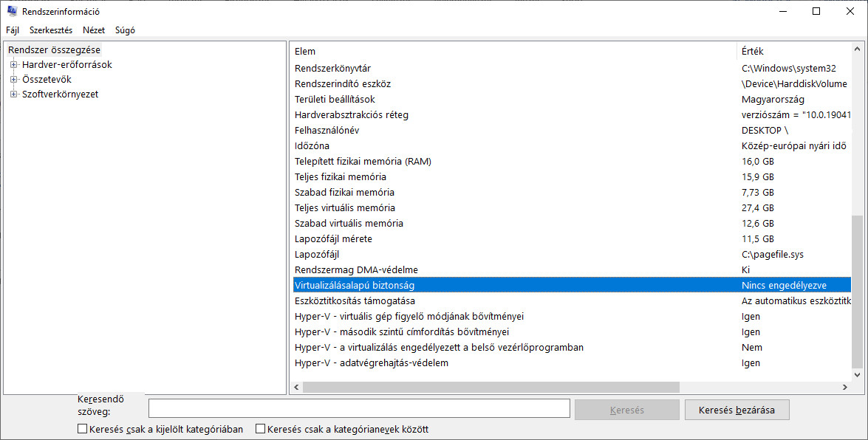Image resolution: width=868 pixels, height=440 pixels.
Task: Maximize the Rendszerinformáció window
Action: coord(816,11)
